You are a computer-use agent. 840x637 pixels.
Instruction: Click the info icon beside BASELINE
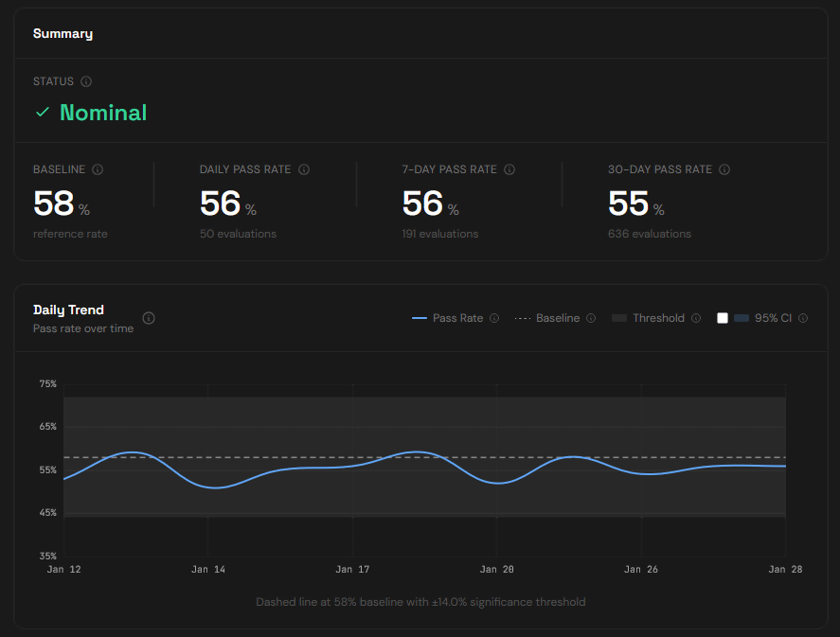click(98, 169)
